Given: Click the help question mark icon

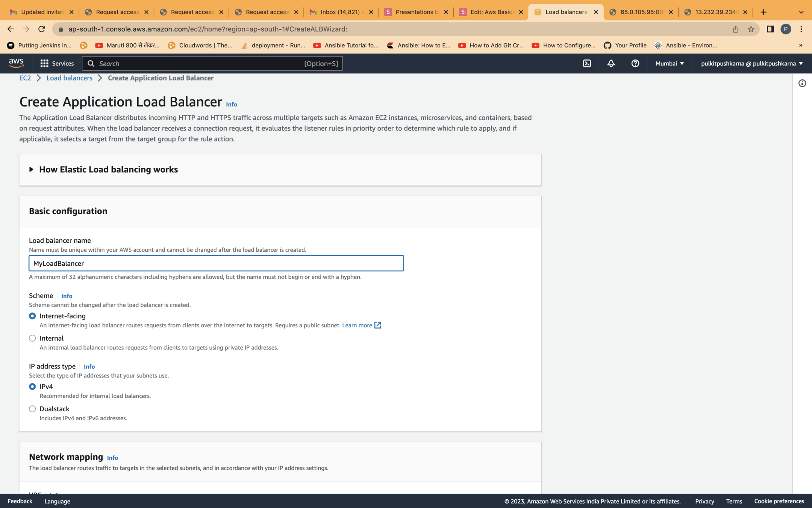Looking at the screenshot, I should [635, 64].
